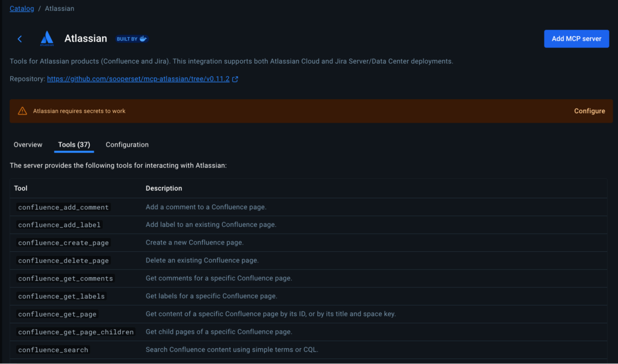Select the confluence_add_comment tool row
Viewport: 618px width, 364px height.
pos(63,207)
